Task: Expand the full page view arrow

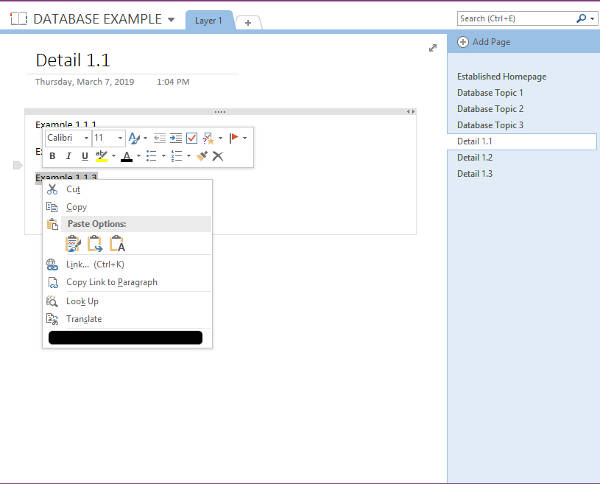Action: point(432,47)
